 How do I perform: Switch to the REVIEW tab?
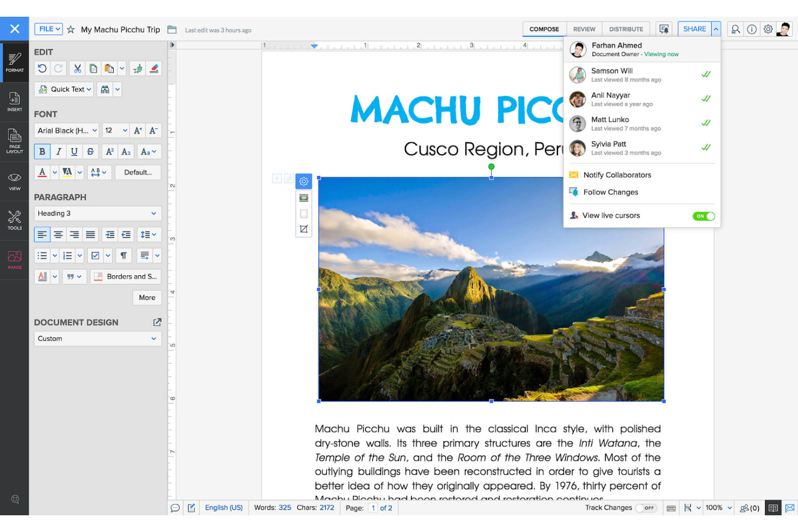[x=584, y=29]
